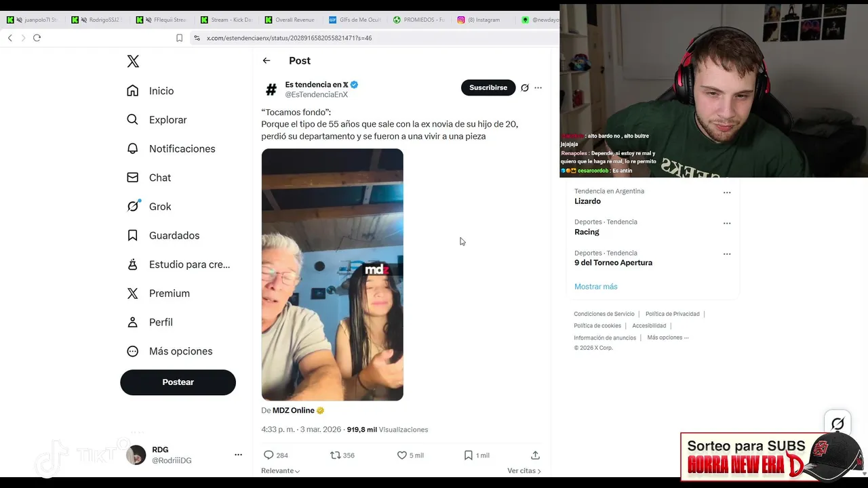Click Mostrar más in trends

[x=595, y=287]
